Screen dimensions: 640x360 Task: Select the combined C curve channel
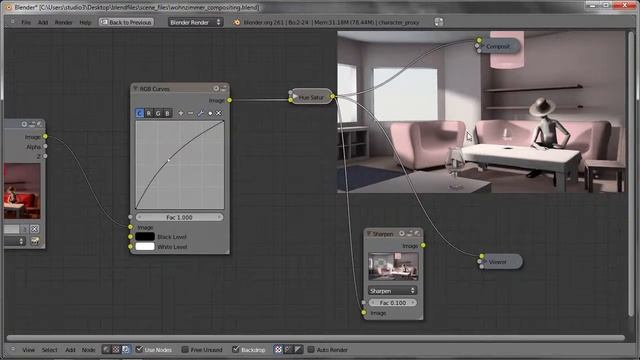139,113
